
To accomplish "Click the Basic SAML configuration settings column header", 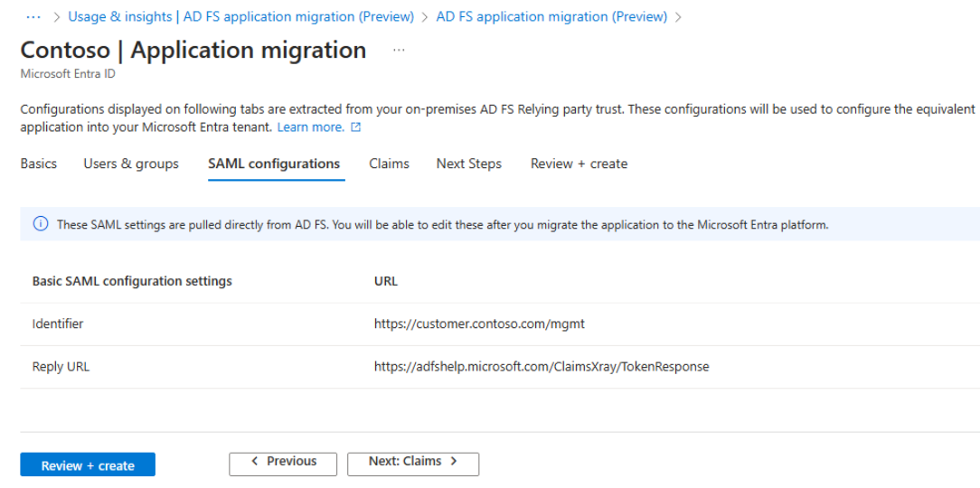I will 132,281.
